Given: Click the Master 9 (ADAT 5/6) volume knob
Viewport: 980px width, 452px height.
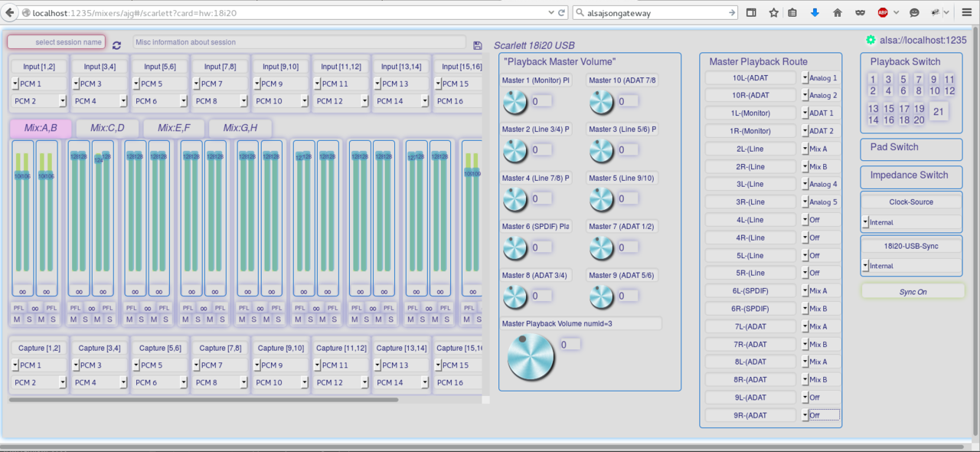Looking at the screenshot, I should click(x=602, y=296).
